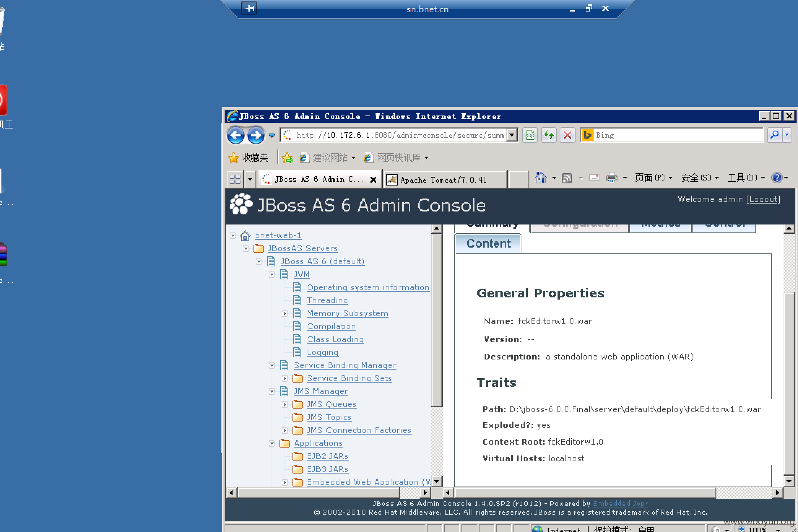Screen dimensions: 798x532
Task: Click the red Stop loading icon
Action: [x=567, y=135]
